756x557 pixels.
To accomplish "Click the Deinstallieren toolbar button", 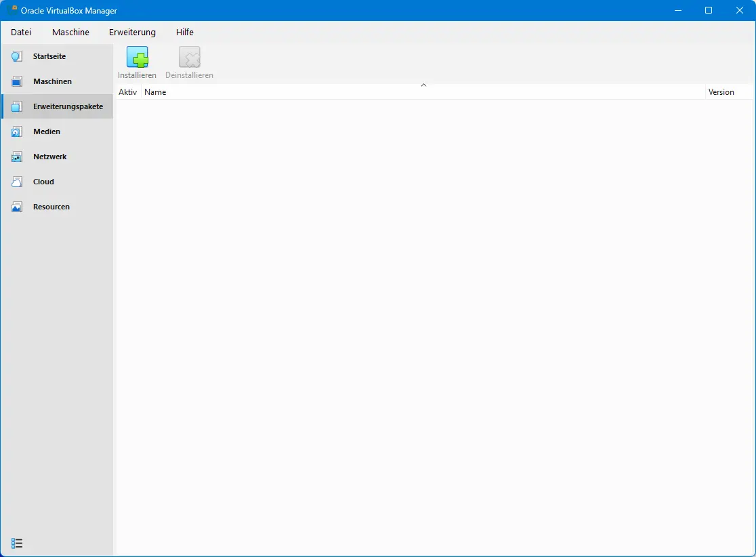I will pyautogui.click(x=189, y=63).
